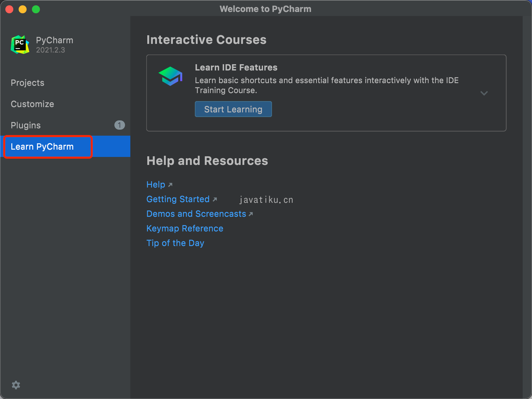The height and width of the screenshot is (399, 532).
Task: Click the PyCharm 2021.2.3 version text
Action: (51, 50)
